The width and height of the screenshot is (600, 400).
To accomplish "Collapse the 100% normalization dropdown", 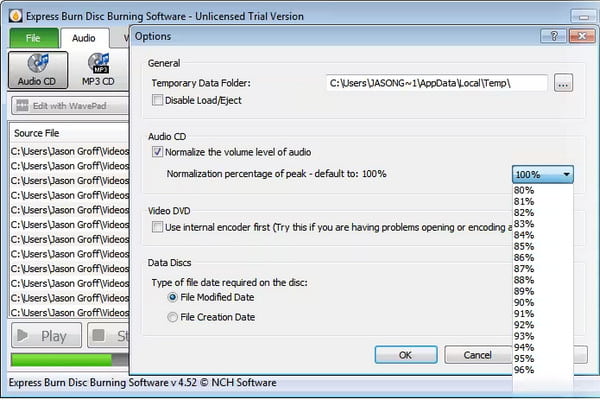I will [542, 175].
